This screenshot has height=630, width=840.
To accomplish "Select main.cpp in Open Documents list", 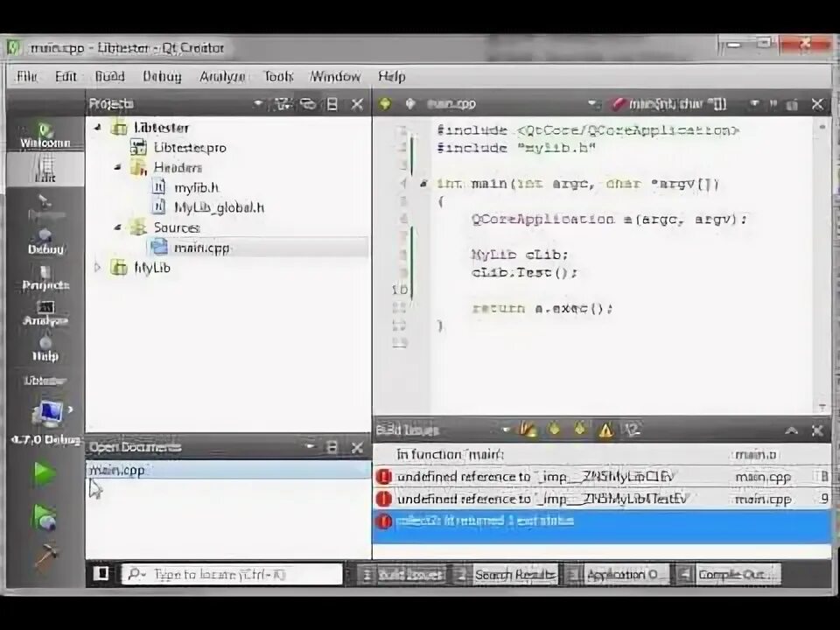I will click(x=228, y=470).
